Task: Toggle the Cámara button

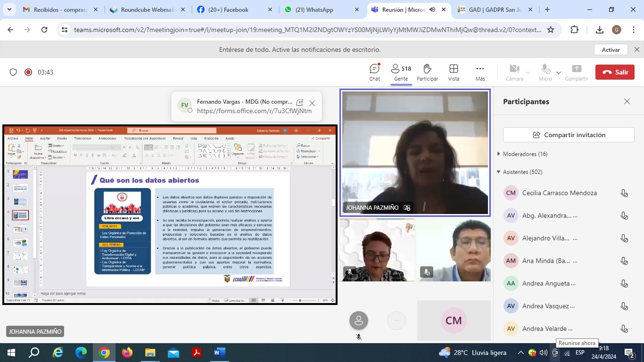Action: click(x=514, y=69)
